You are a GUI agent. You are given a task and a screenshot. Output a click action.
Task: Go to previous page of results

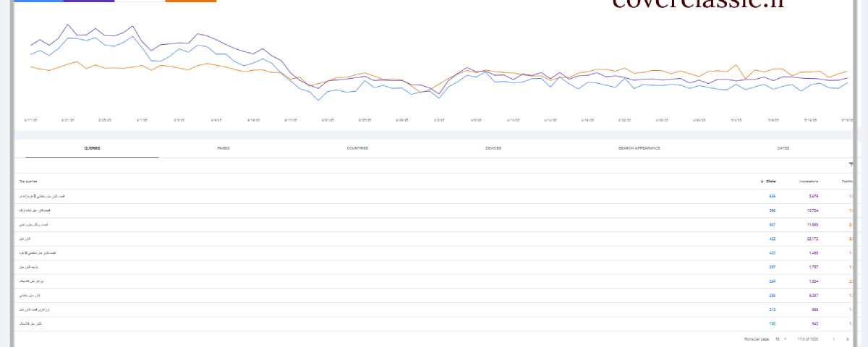[x=833, y=338]
